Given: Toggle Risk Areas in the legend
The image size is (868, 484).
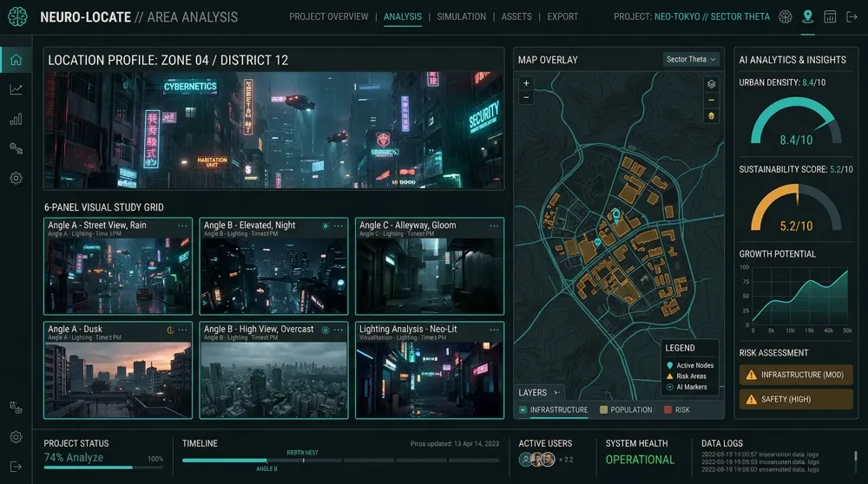Looking at the screenshot, I should coord(687,376).
